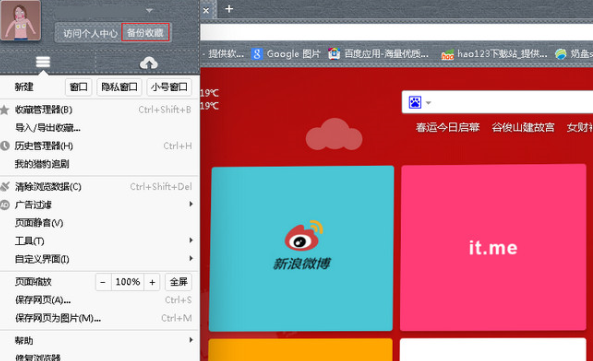The height and width of the screenshot is (361, 593).
Task: Open 历史管理器(H) menu item
Action: pos(100,146)
